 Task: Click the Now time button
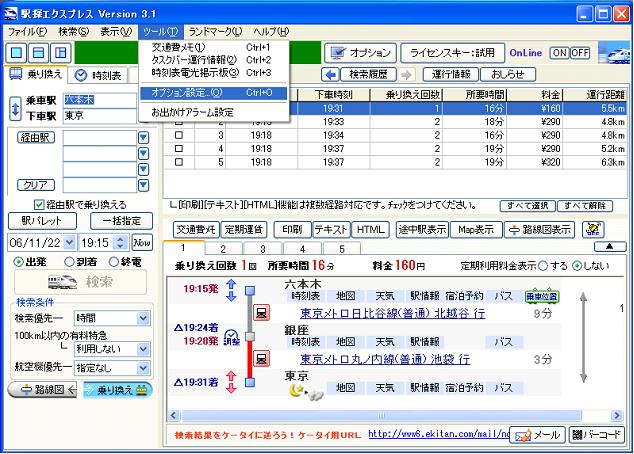pos(142,243)
